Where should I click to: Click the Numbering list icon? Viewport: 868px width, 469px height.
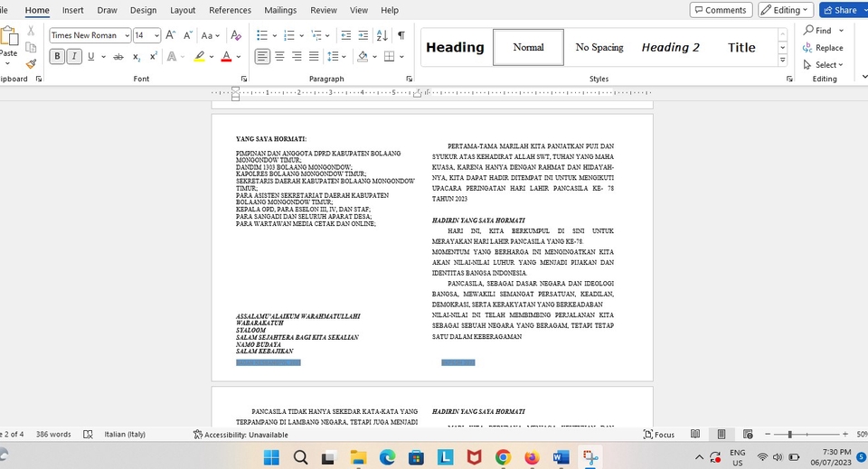point(289,35)
